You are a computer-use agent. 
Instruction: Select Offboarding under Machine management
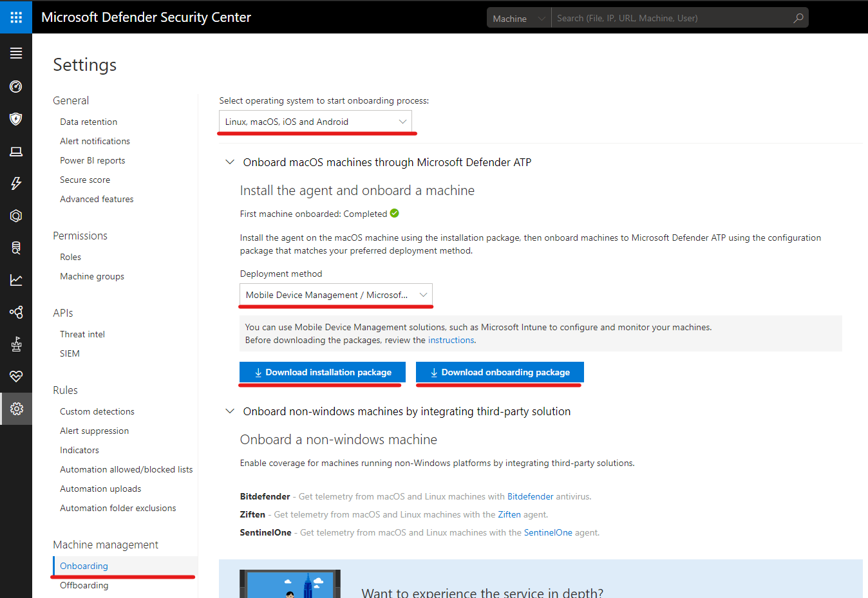[84, 585]
